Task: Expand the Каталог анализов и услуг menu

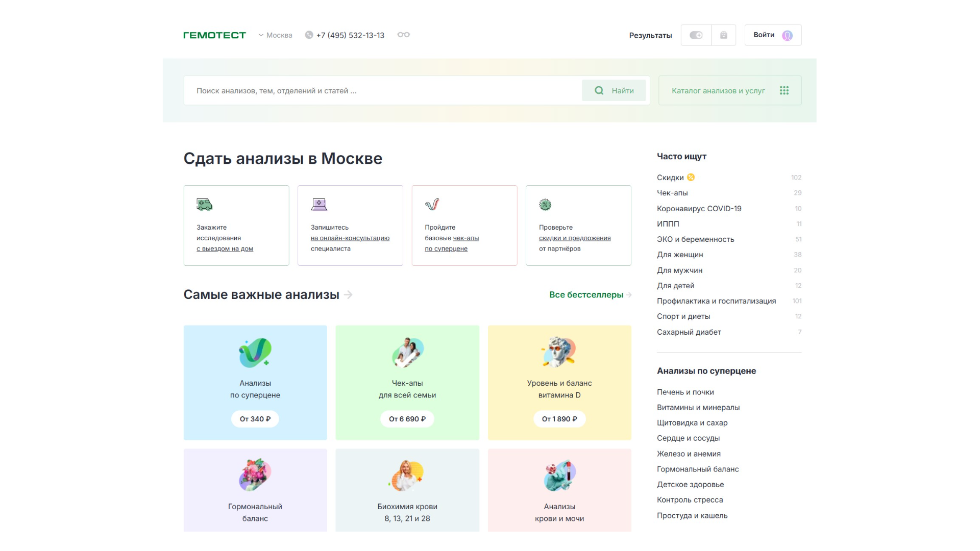Action: point(718,90)
